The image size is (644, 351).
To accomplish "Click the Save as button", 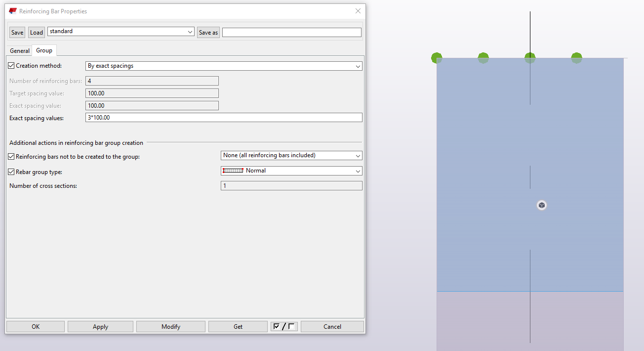I will 208,33.
